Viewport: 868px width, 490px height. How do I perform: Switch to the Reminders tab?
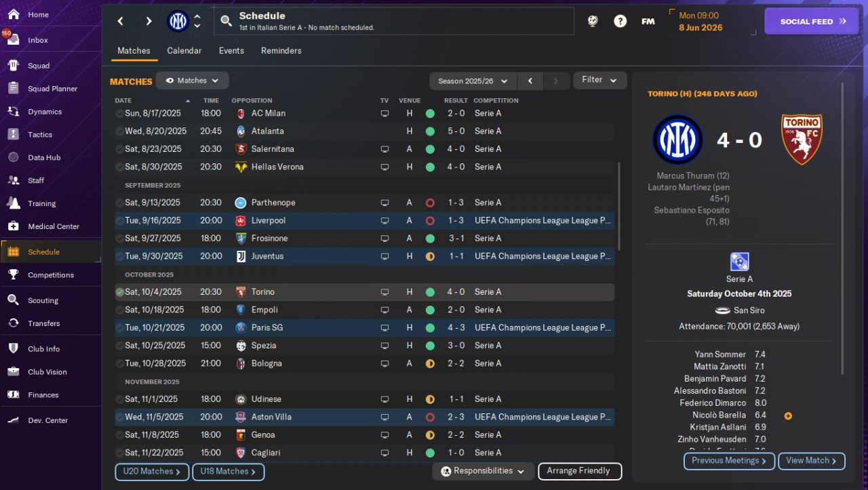click(x=281, y=51)
